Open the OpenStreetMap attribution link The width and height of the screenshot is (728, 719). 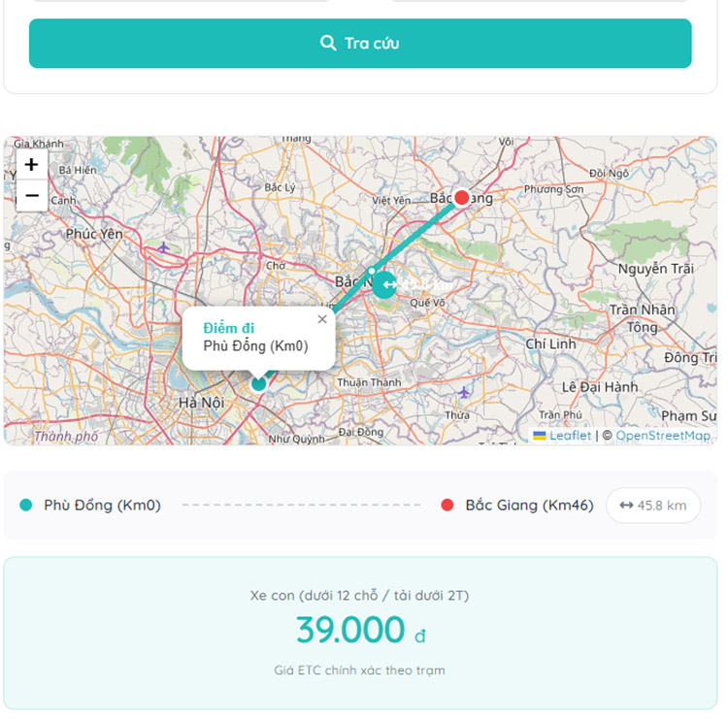click(663, 436)
